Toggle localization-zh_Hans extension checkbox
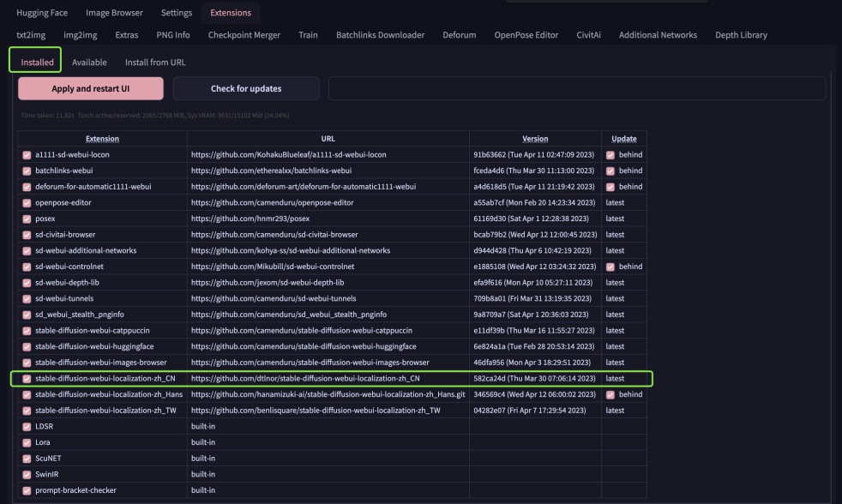Screen dimensions: 842x504 point(27,394)
